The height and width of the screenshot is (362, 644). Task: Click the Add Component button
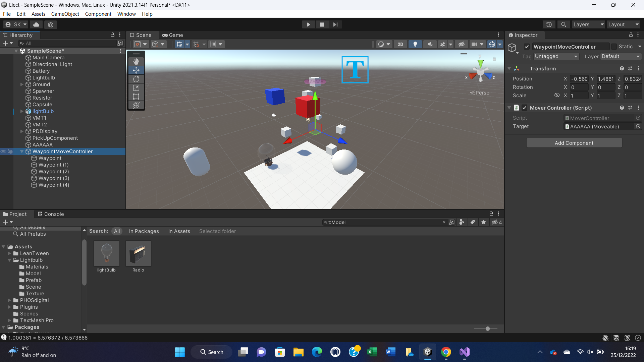574,143
